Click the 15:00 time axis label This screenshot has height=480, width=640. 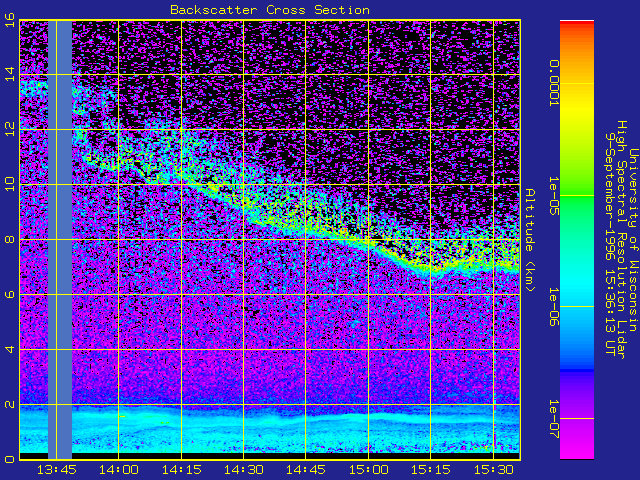point(368,470)
